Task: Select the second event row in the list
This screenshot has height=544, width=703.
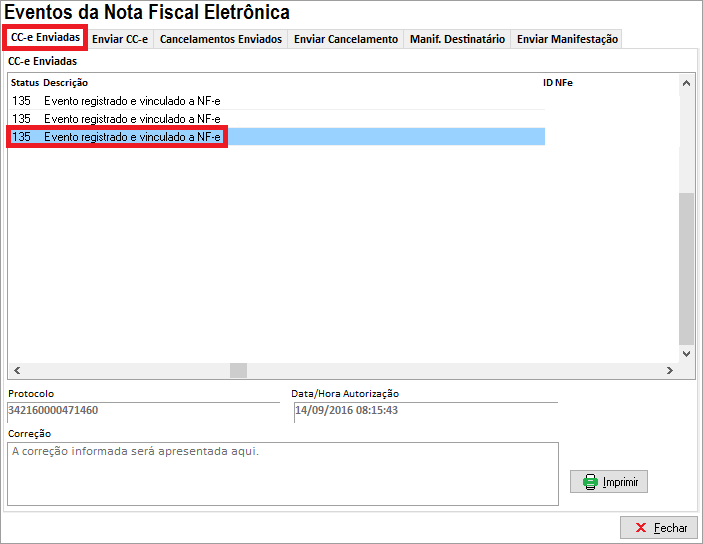Action: point(132,119)
